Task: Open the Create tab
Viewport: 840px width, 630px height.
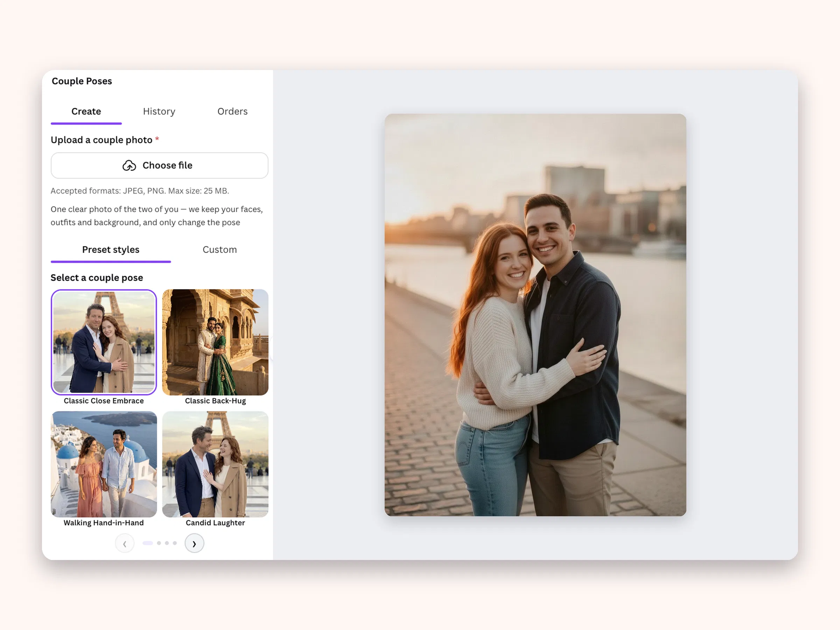Action: click(86, 111)
